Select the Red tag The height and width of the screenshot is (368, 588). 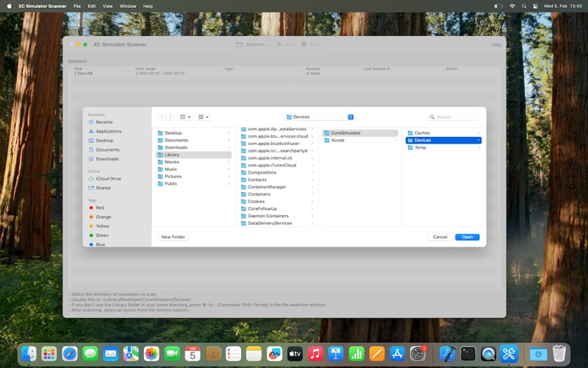click(96, 208)
